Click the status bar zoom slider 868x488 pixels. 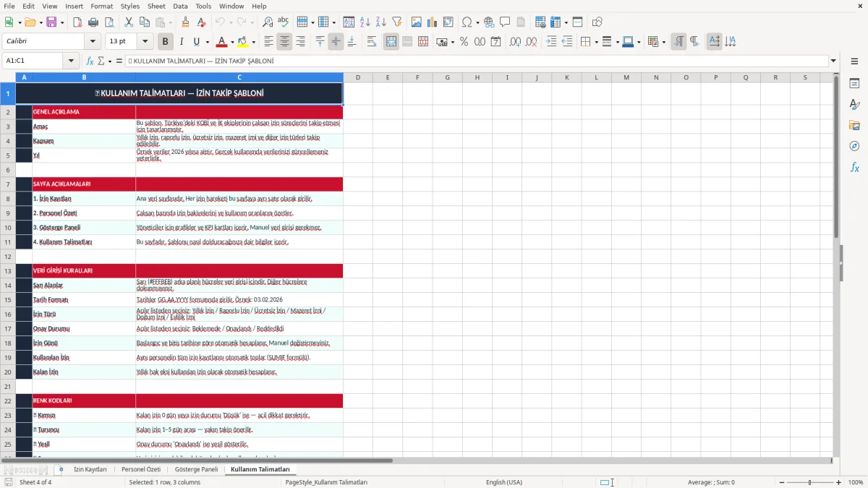(809, 482)
